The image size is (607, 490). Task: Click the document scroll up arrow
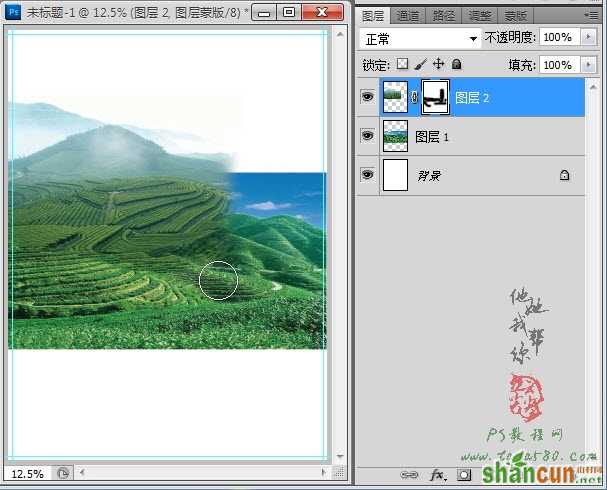point(340,34)
